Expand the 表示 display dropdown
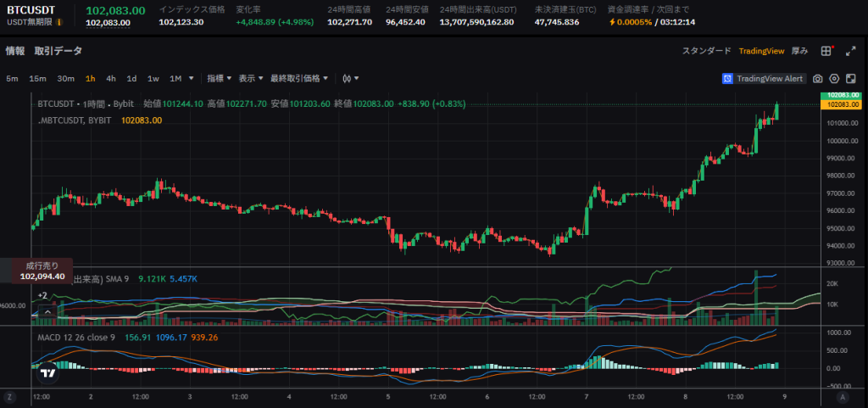Screen dimensions: 868x408 coord(250,79)
